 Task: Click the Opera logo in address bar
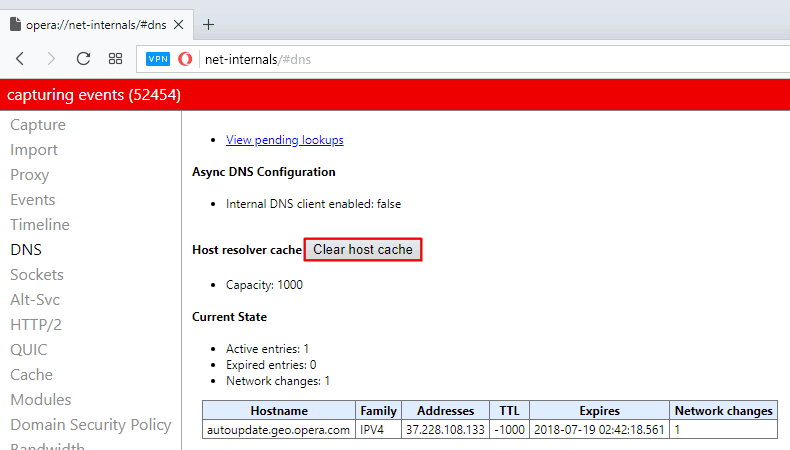pos(185,59)
